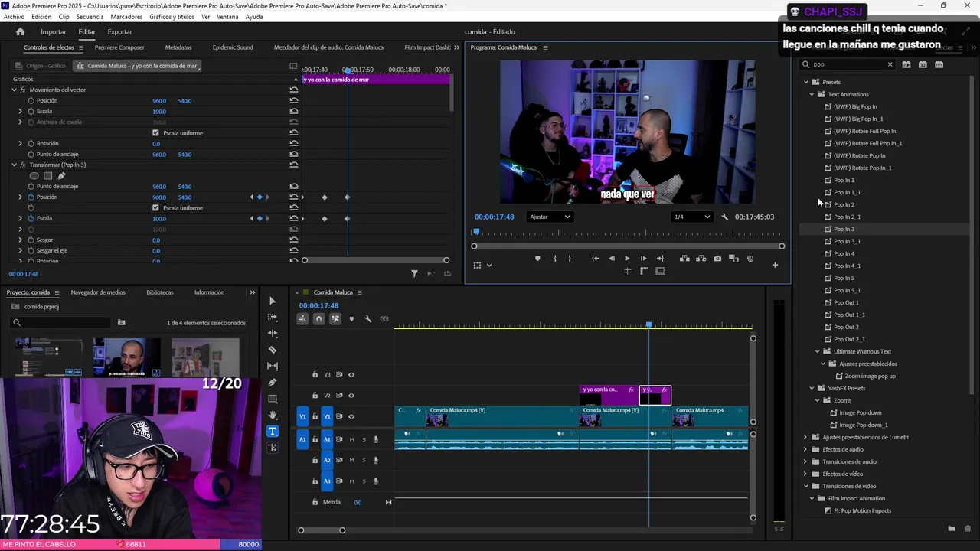Click the timeline playhead marker
The image size is (980, 551).
coord(649,325)
